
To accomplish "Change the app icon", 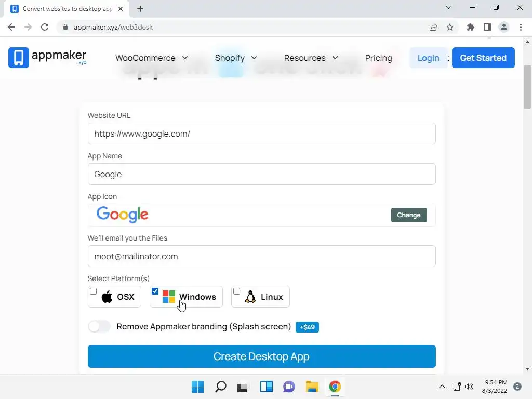I will 409,215.
